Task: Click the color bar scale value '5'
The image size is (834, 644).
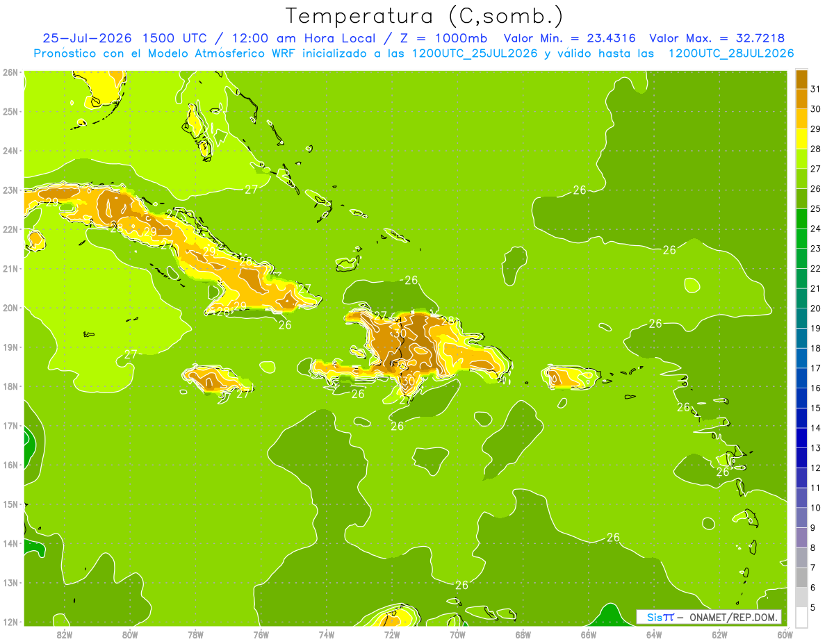Action: point(813,607)
